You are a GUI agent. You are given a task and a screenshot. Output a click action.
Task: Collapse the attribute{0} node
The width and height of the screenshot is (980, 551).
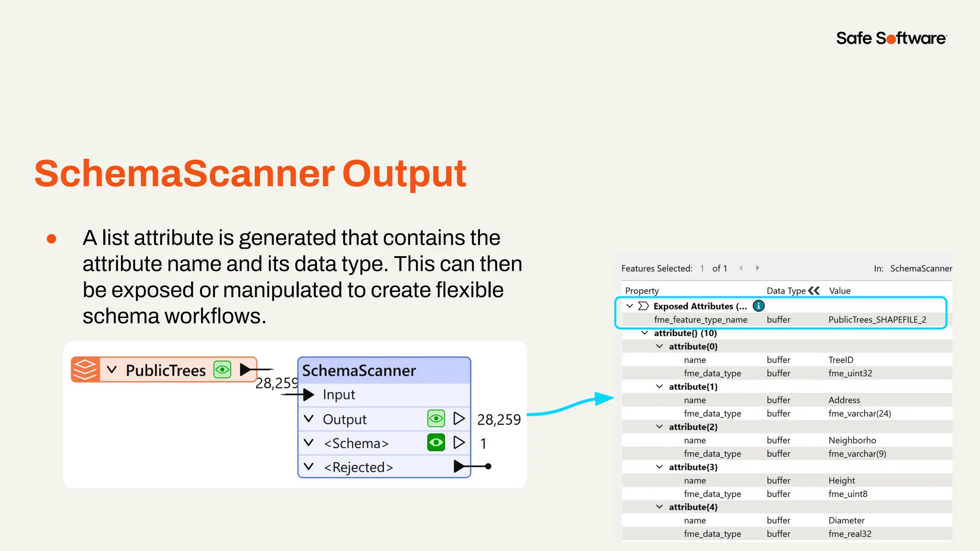click(x=659, y=346)
